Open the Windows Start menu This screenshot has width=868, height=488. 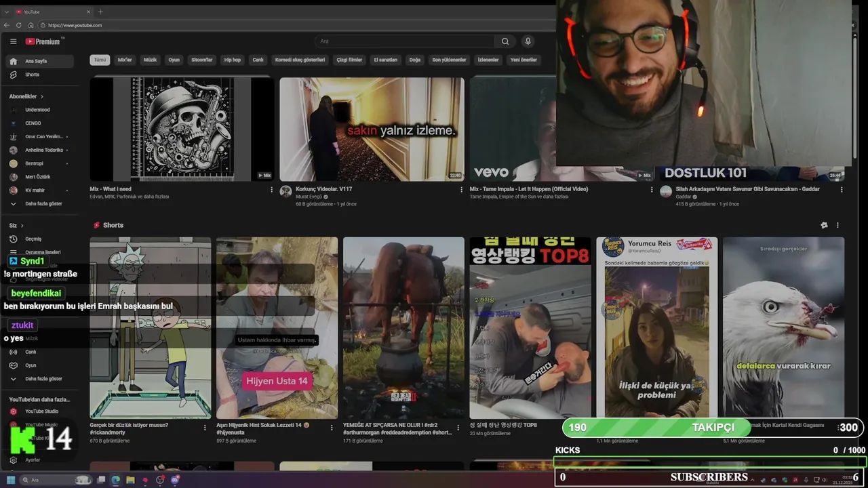click(11, 480)
